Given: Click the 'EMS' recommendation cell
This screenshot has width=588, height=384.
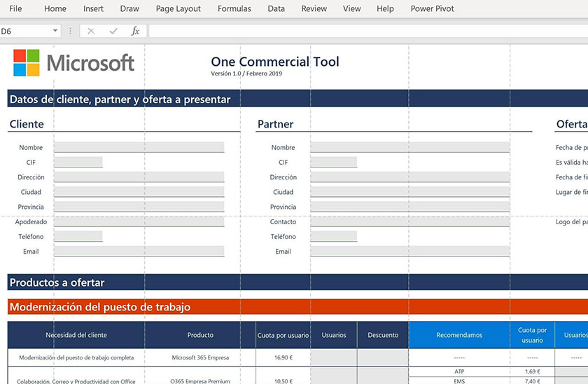Looking at the screenshot, I should click(459, 380).
